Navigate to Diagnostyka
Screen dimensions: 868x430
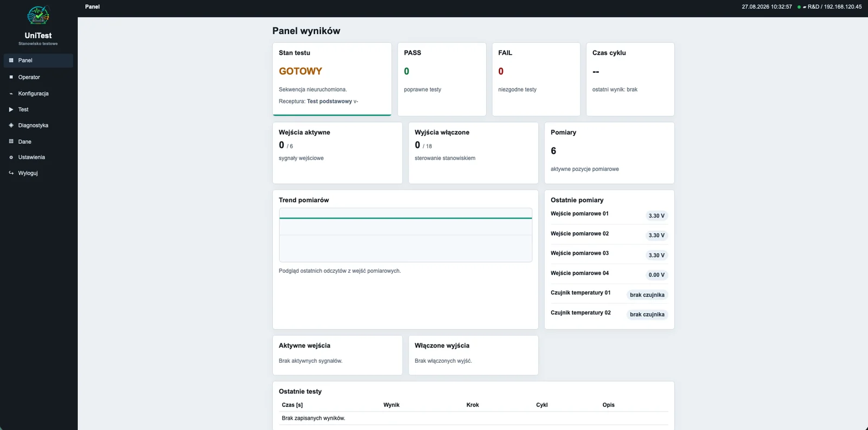pos(38,125)
